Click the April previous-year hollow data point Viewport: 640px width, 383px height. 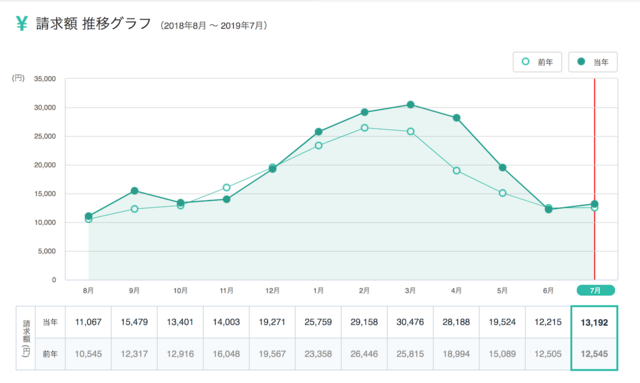457,170
